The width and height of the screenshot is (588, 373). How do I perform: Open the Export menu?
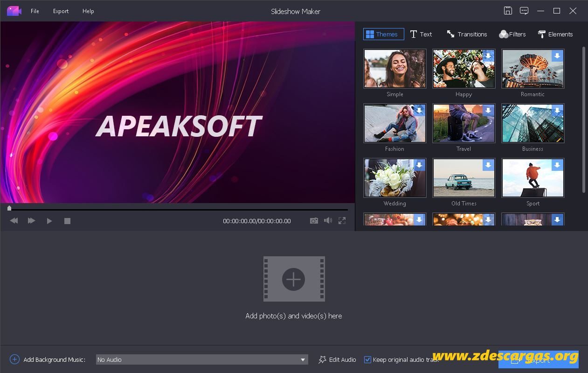point(61,11)
